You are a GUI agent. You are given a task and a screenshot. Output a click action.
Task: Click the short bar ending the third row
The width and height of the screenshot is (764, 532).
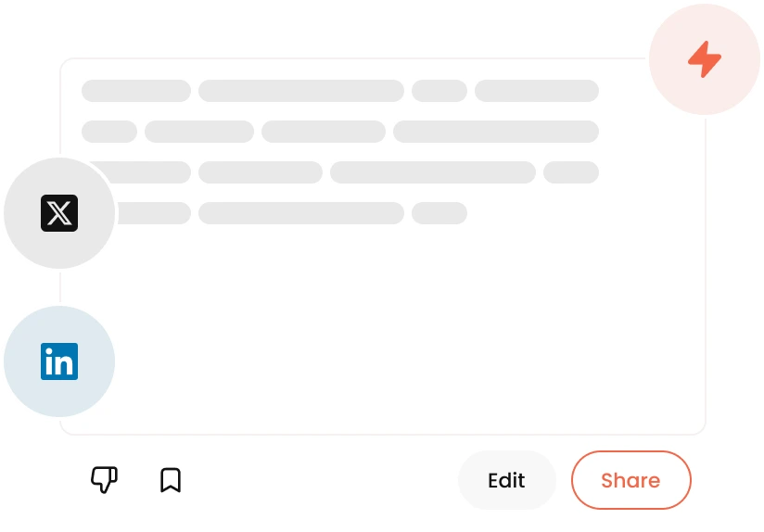[571, 172]
